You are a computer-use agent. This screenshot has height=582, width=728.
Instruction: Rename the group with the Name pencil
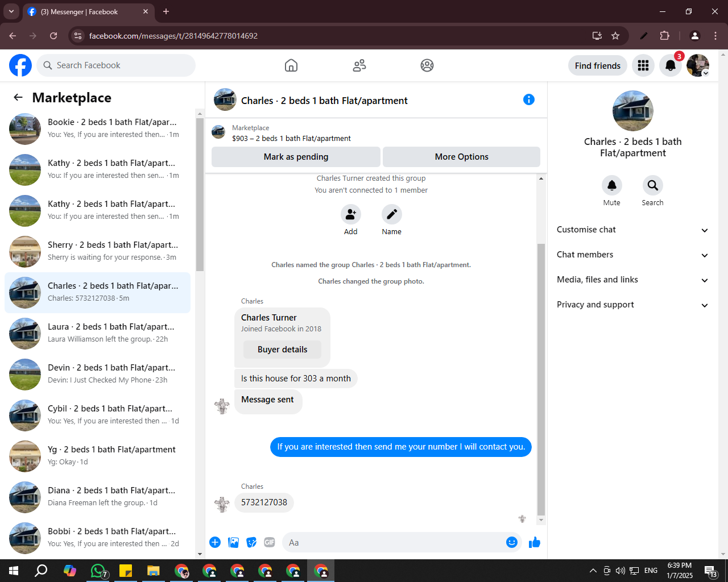(x=392, y=214)
